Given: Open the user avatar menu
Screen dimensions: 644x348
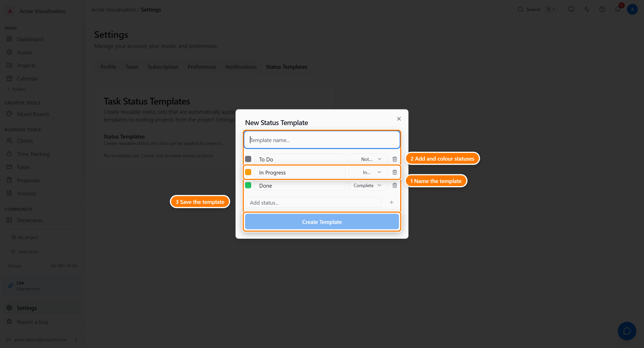Looking at the screenshot, I should click(x=632, y=9).
